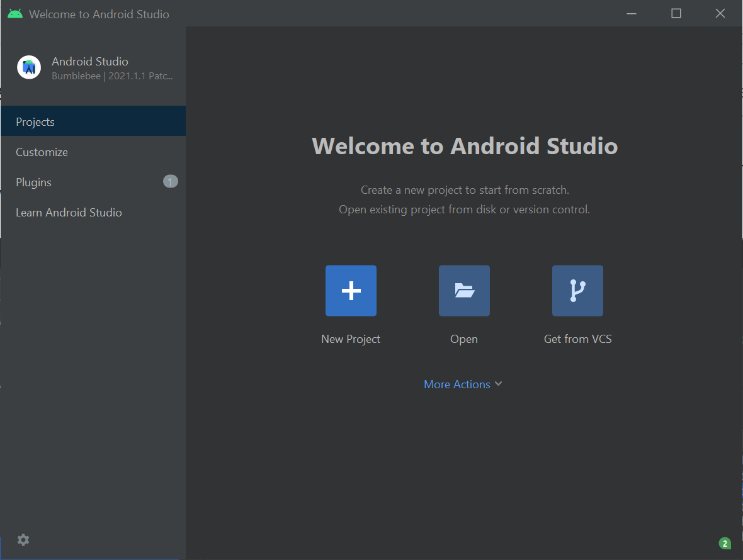Open Learn Android Studio section
This screenshot has height=560, width=743.
point(93,212)
